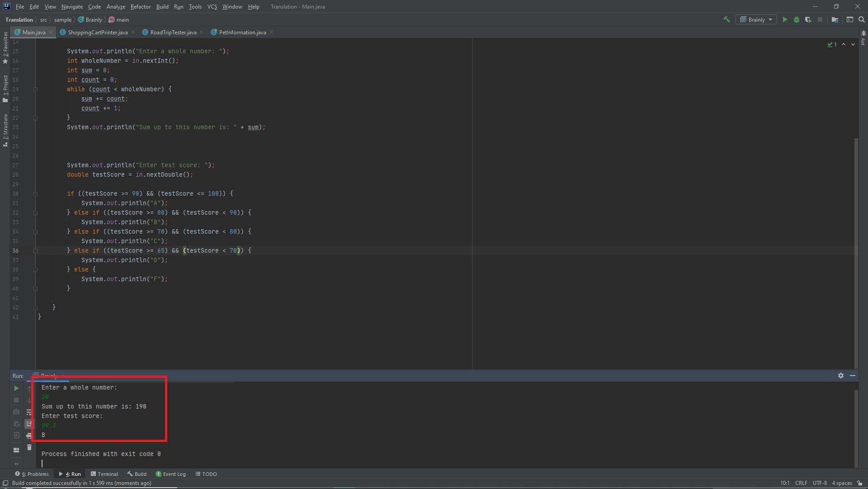
Task: Open the Event Log tool window
Action: [x=171, y=474]
